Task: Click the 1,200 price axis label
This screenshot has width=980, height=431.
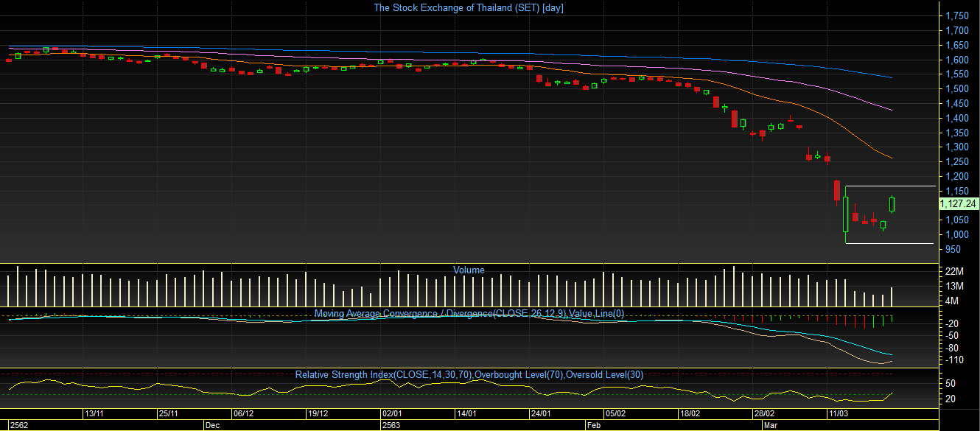Action: point(956,176)
